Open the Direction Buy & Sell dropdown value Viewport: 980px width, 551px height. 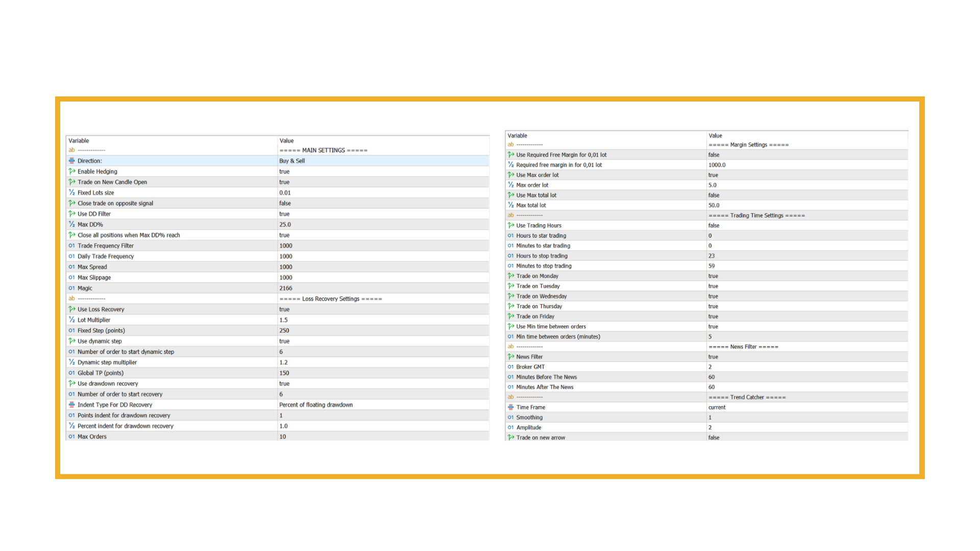tap(292, 161)
